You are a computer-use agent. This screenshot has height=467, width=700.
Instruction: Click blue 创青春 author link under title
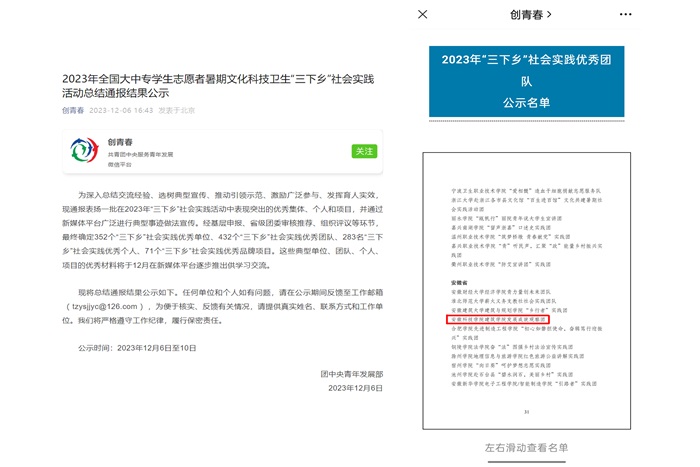[x=74, y=111]
